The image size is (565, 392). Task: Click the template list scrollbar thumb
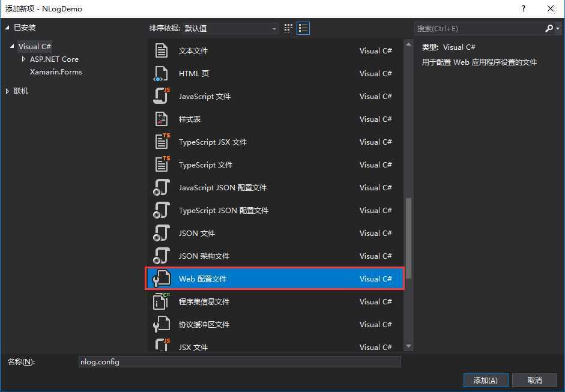(x=409, y=238)
